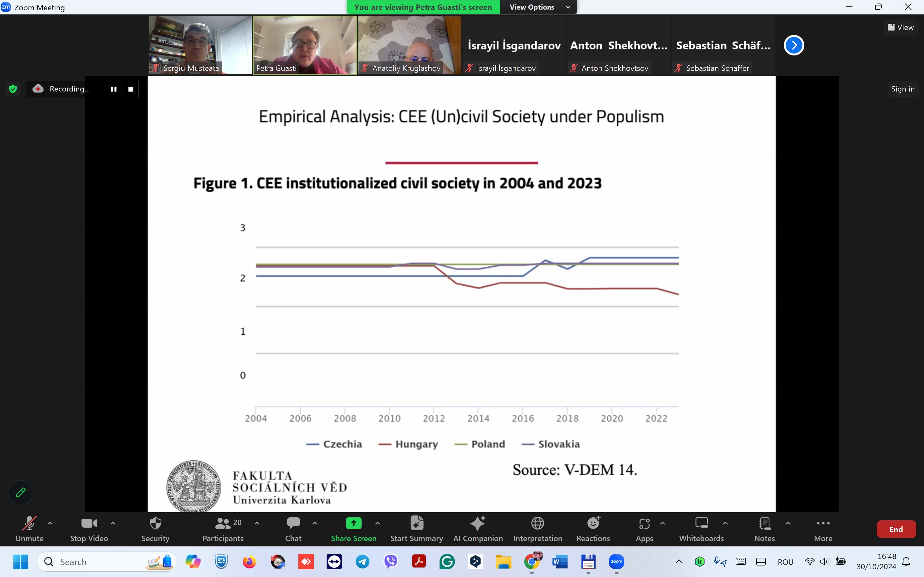The width and height of the screenshot is (924, 577).
Task: Open the More options menu
Action: click(x=823, y=523)
